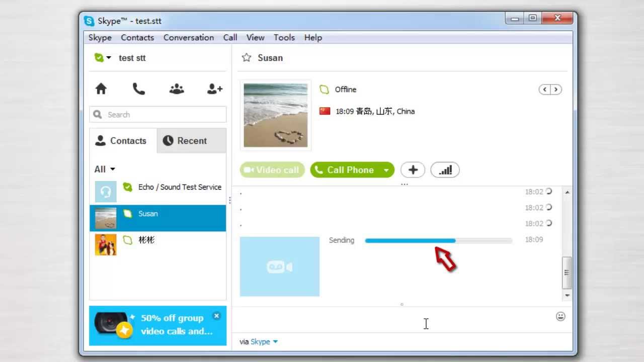This screenshot has height=362, width=644.
Task: Click the Video call button
Action: coord(272,170)
